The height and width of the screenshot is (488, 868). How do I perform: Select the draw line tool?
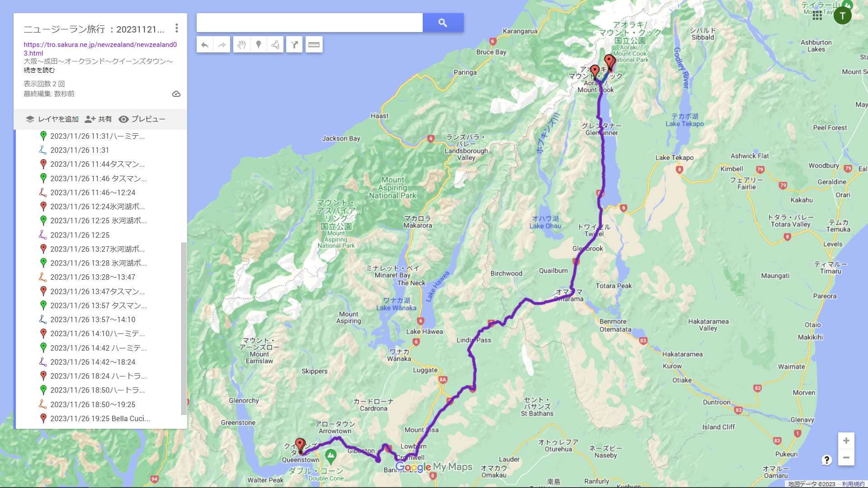point(275,45)
